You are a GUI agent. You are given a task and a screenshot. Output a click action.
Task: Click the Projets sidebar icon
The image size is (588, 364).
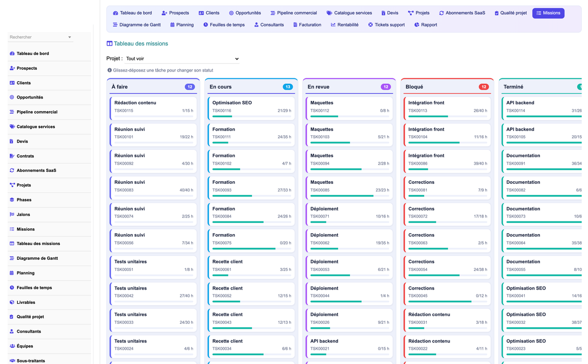pos(12,185)
